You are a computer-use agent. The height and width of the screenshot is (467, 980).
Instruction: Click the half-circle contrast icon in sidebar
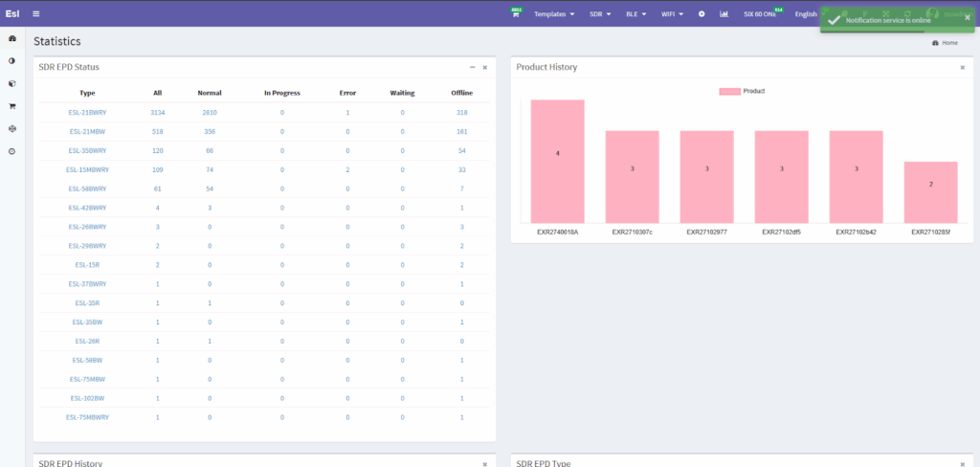point(11,60)
